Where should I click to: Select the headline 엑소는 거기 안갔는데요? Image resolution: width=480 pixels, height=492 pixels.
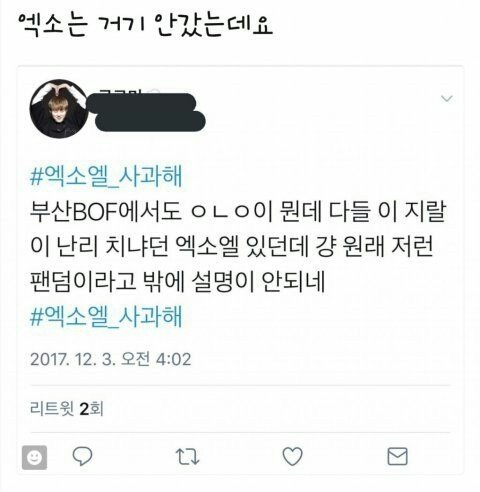145,25
